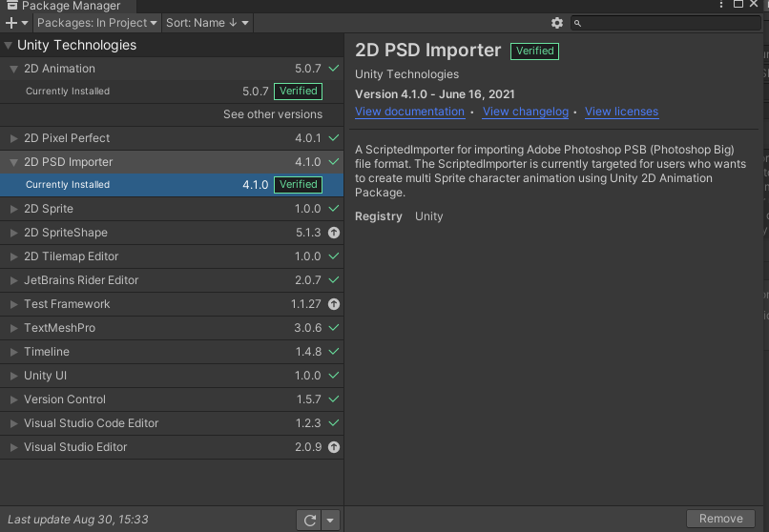The height and width of the screenshot is (532, 769).
Task: Expand the 2D Pixel Perfect package entry
Action: point(13,138)
